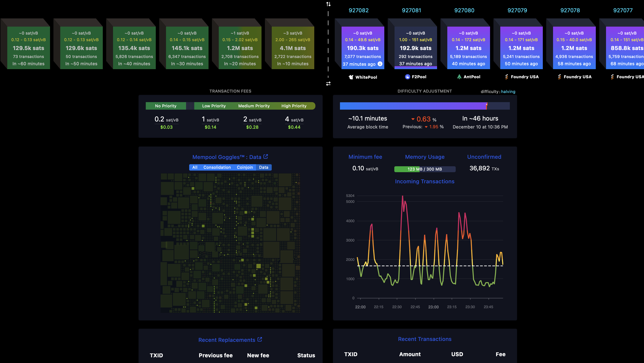Click Foundry USA icon under block 927079
Image resolution: width=644 pixels, height=363 pixels.
(x=506, y=77)
